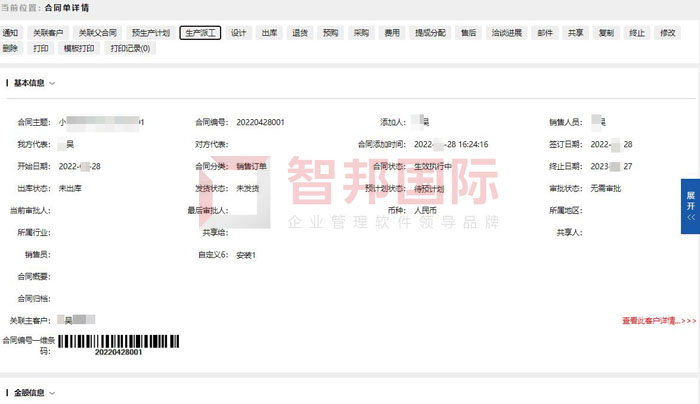This screenshot has width=700, height=404.
Task: Open the 预生产计划 action
Action: [x=152, y=33]
